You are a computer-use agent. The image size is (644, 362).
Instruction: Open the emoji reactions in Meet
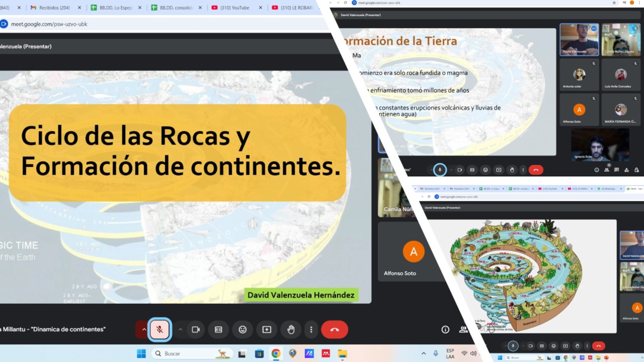point(242,330)
